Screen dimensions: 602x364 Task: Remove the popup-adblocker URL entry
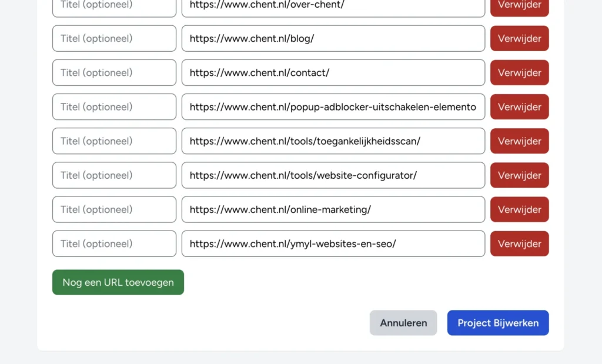(519, 106)
